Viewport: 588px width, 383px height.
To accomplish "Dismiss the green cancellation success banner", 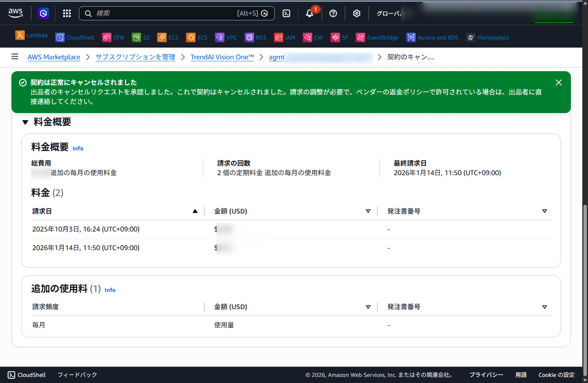I will click(x=558, y=82).
